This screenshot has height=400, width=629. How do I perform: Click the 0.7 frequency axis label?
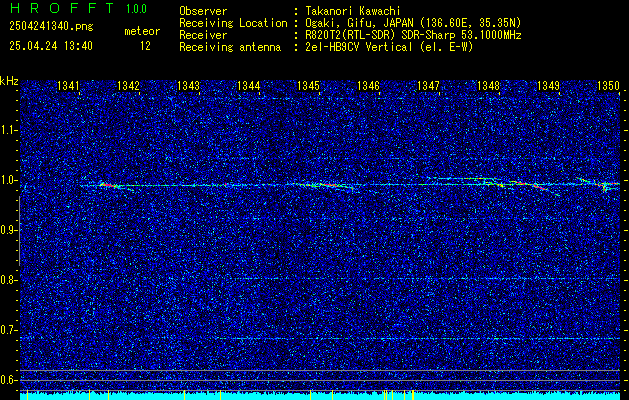pyautogui.click(x=9, y=330)
